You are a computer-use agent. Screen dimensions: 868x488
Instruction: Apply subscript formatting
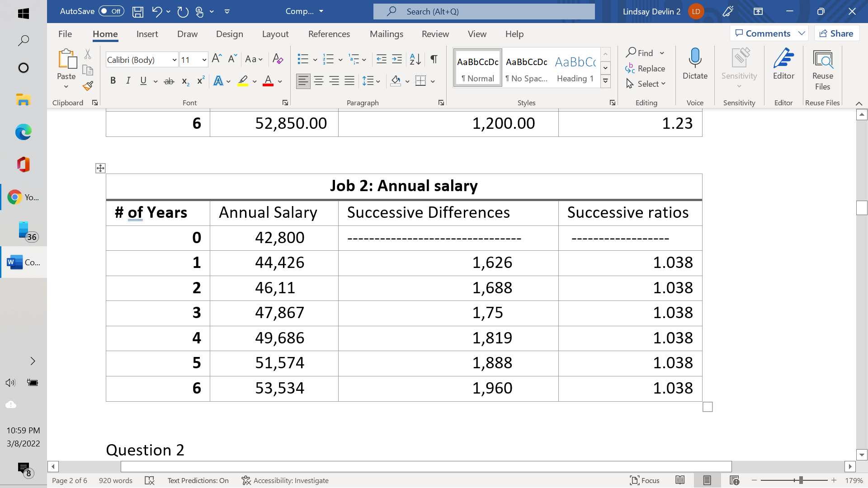pos(184,82)
